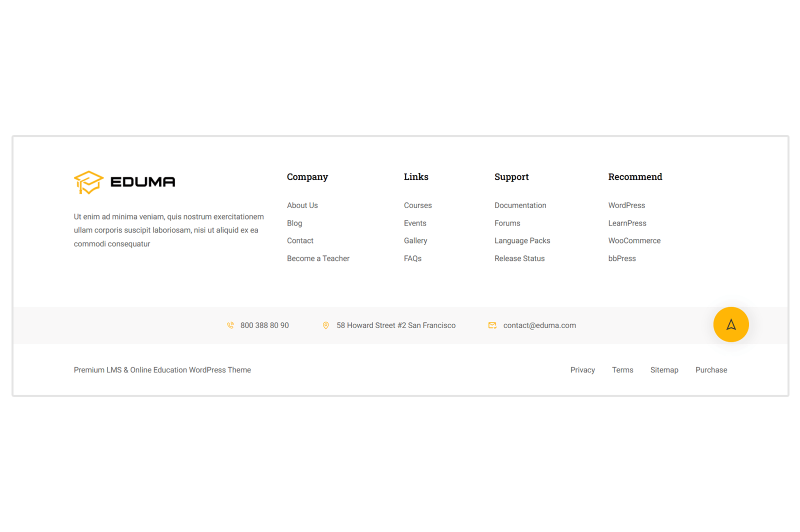800x532 pixels.
Task: Click the Company column heading
Action: [307, 177]
